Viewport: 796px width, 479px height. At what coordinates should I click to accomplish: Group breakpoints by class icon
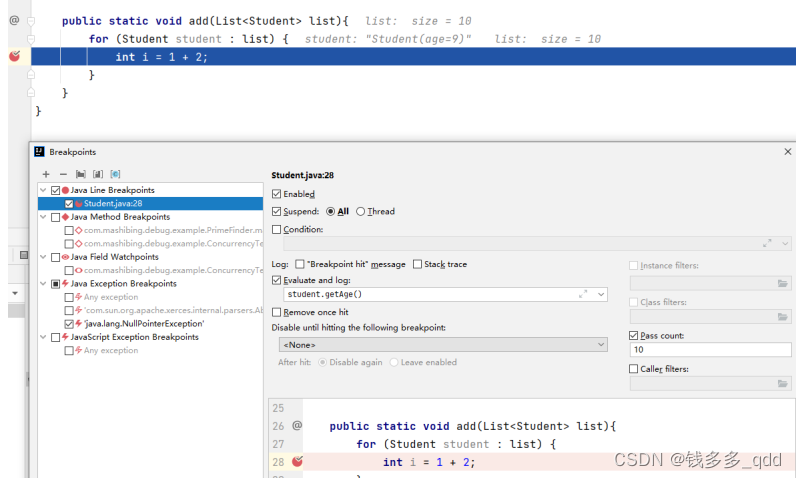coord(115,174)
